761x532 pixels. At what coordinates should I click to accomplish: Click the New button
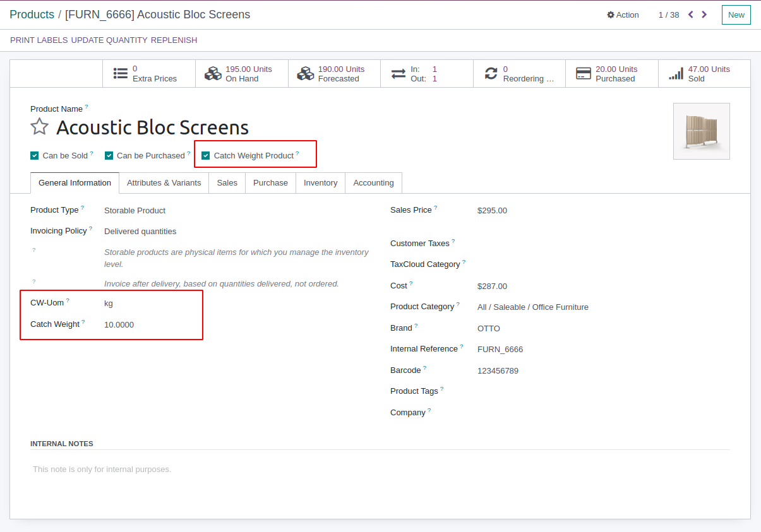[x=736, y=15]
